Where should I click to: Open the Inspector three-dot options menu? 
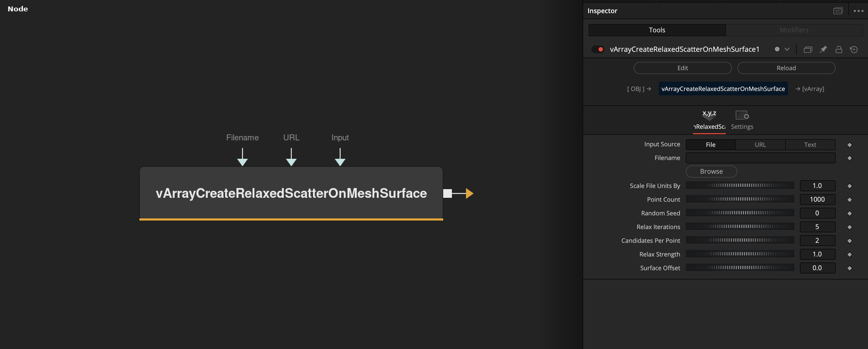[858, 11]
